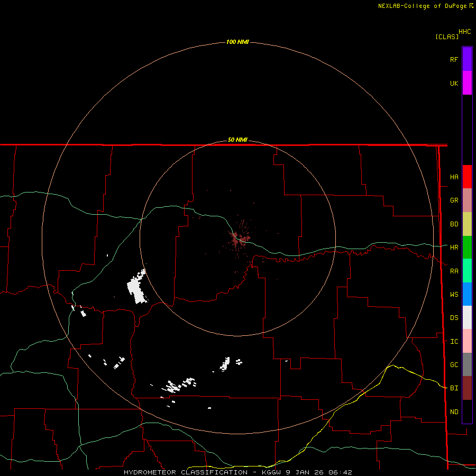Click the UK magenta legend swatch
Viewport: 476px width, 476px height.
467,83
